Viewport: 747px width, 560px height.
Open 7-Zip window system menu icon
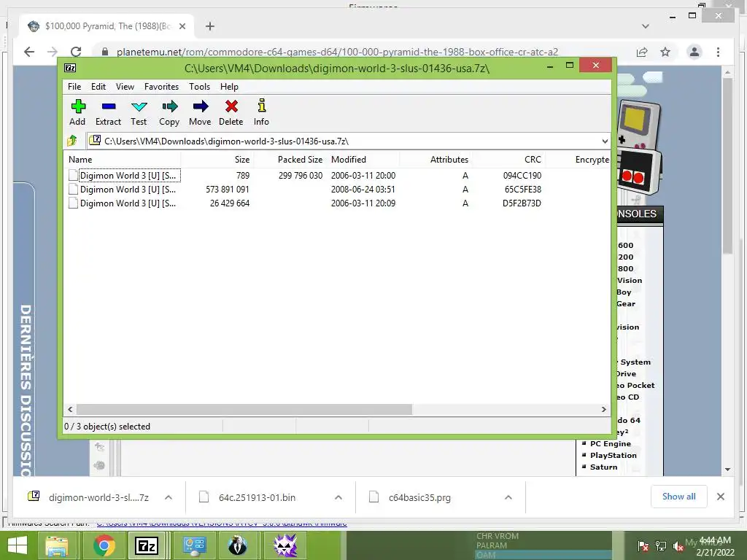point(70,68)
